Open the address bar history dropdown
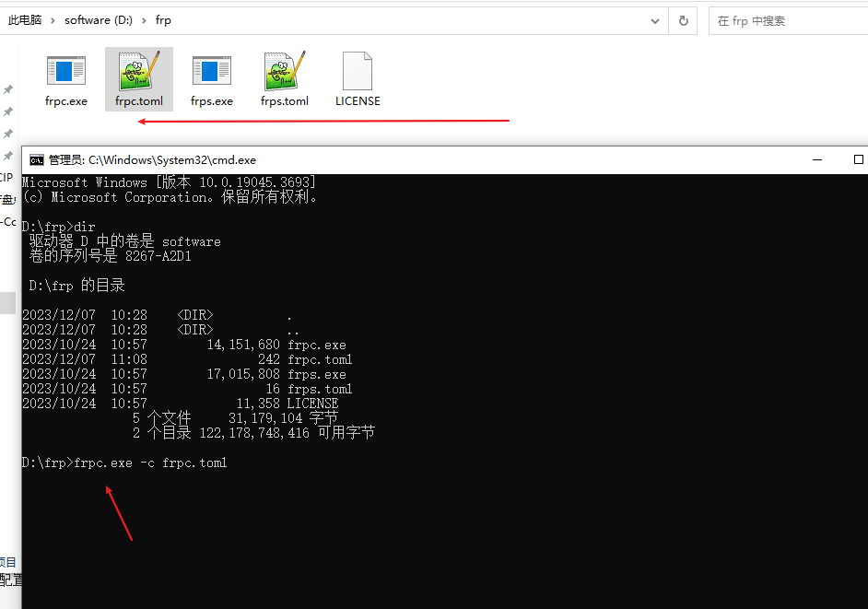This screenshot has height=609, width=868. (654, 19)
